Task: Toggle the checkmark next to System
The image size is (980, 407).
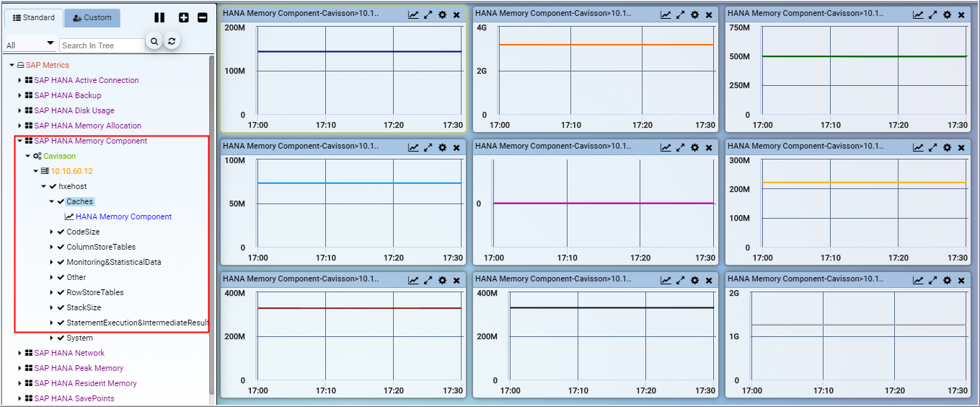Action: (x=61, y=338)
